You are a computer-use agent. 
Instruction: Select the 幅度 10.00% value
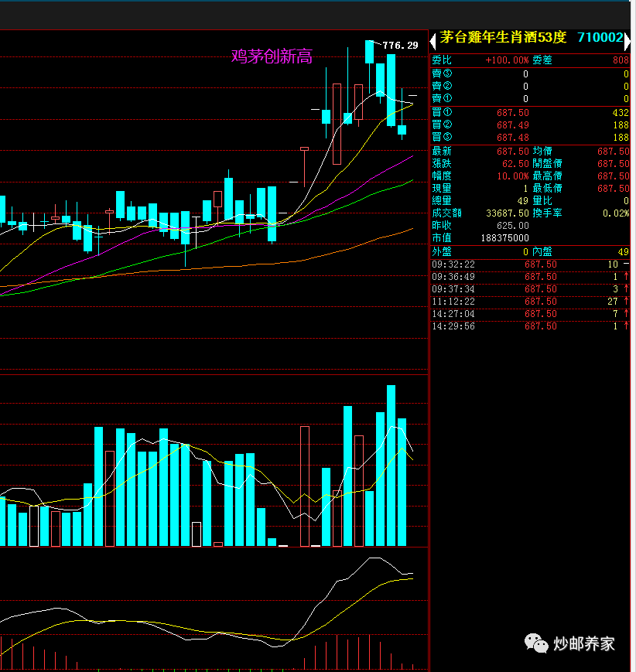pos(512,176)
